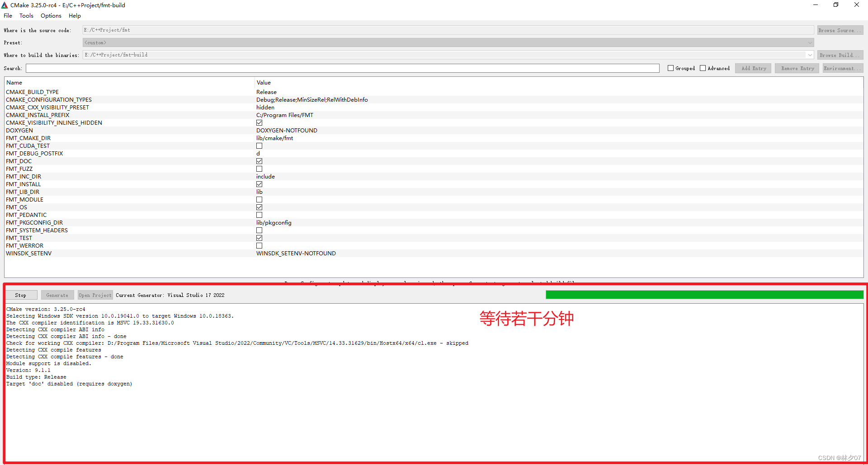Click the Search input field
The height and width of the screenshot is (465, 868).
pos(342,68)
